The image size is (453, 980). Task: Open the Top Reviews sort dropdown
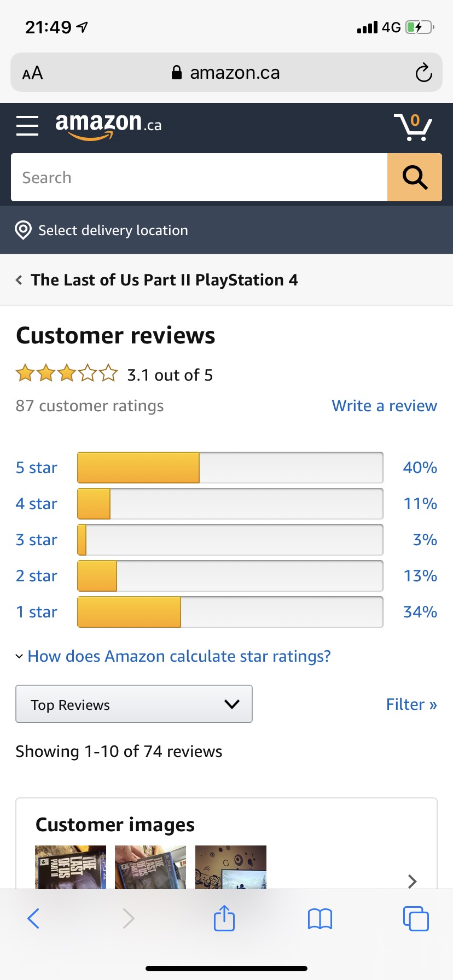coord(134,704)
